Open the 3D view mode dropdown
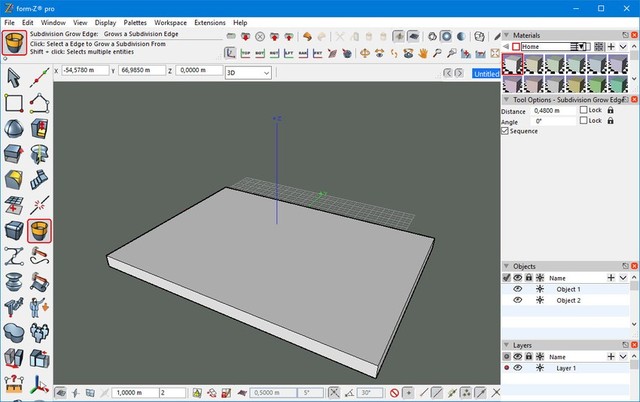The width and height of the screenshot is (640, 402). pos(247,73)
